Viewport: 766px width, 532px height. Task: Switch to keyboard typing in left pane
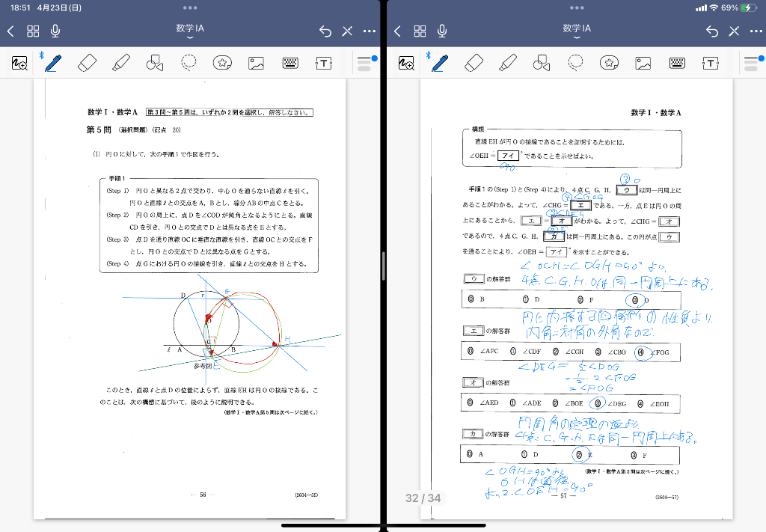click(x=291, y=63)
